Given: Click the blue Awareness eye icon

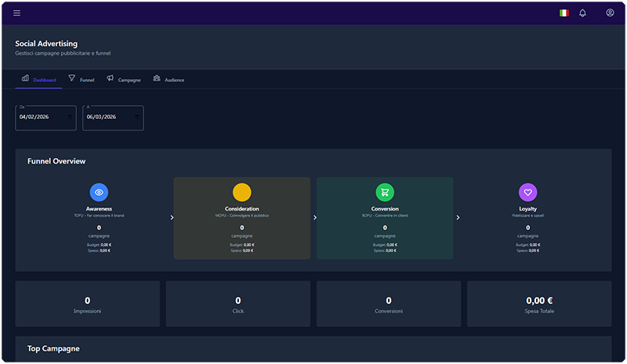Looking at the screenshot, I should click(99, 192).
